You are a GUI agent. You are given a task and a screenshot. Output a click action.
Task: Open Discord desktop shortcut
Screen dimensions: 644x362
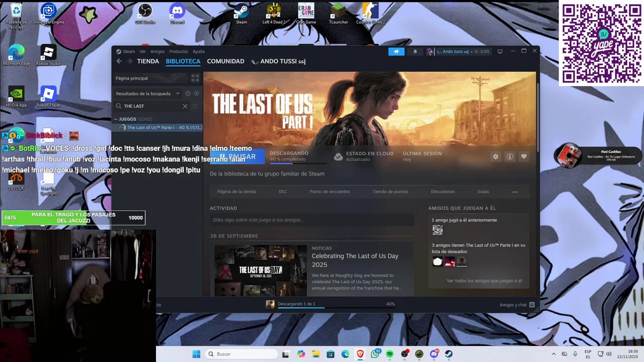pyautogui.click(x=177, y=14)
